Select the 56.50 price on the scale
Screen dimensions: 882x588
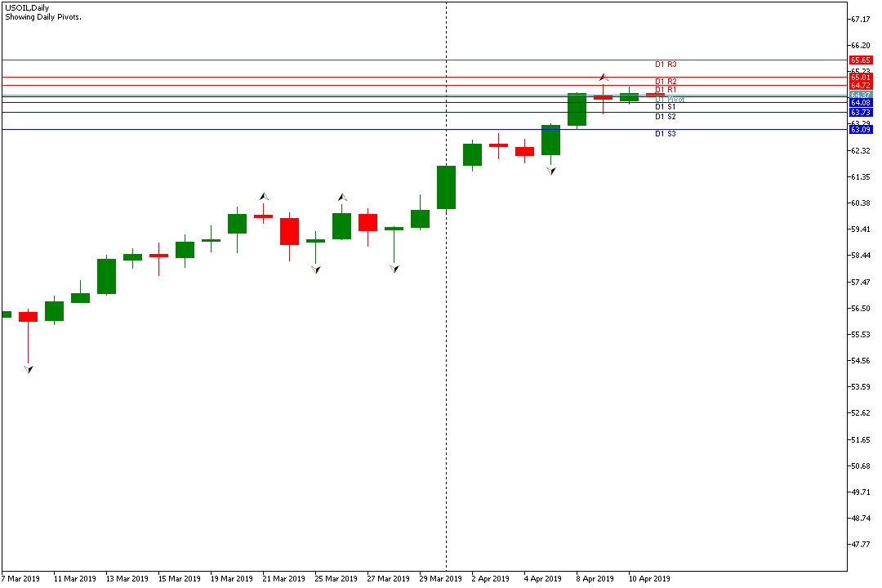click(x=862, y=309)
